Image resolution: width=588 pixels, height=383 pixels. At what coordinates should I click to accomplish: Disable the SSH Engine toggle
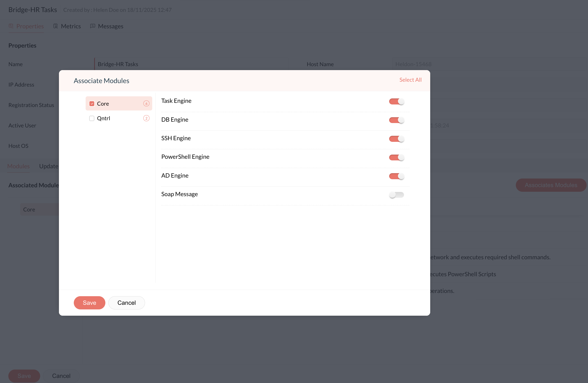pos(396,139)
